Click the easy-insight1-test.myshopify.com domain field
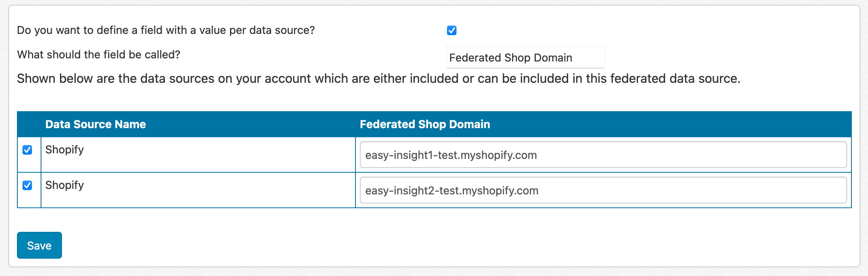 (603, 155)
